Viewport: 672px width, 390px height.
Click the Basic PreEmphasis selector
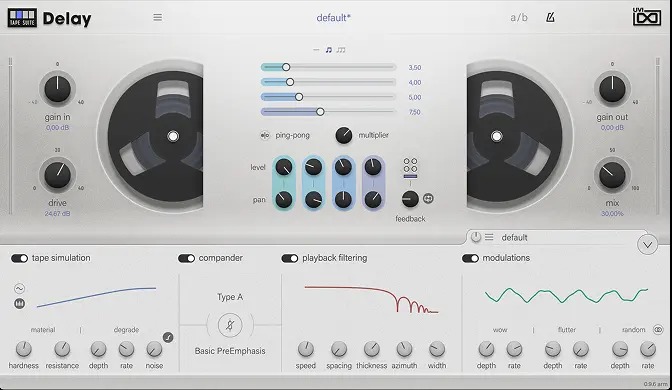[x=230, y=351]
